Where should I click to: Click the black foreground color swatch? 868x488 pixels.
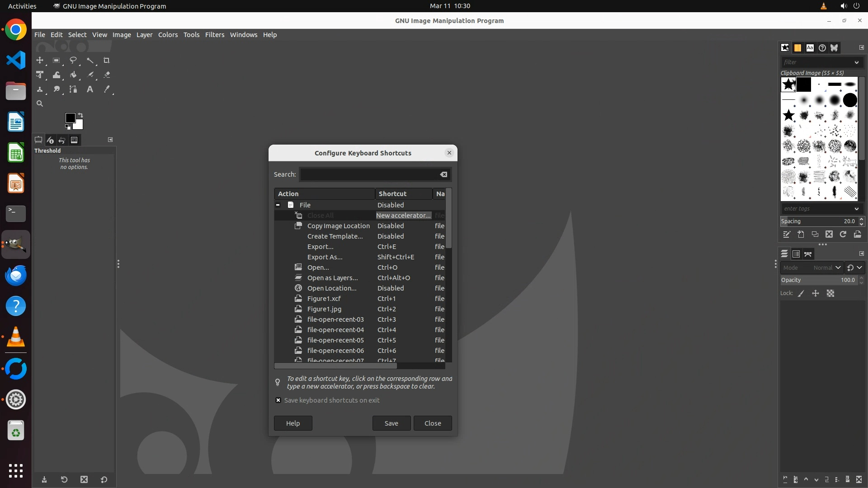coord(70,118)
